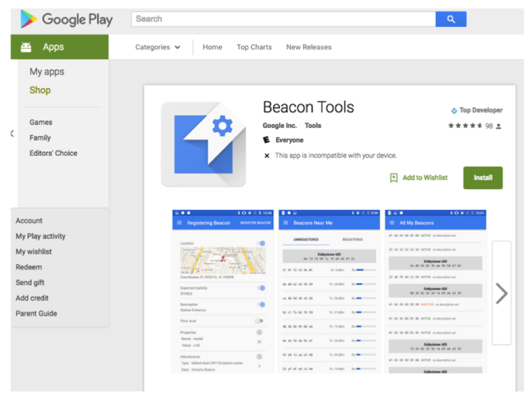
Task: Open the Account page
Action: (29, 221)
